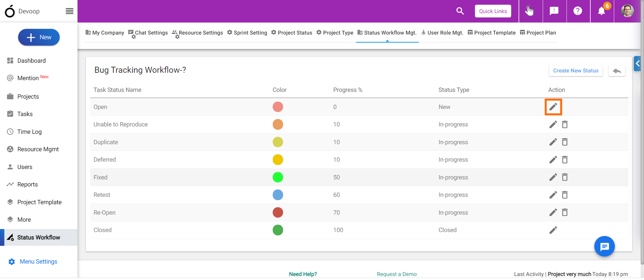Open the User Role Mgt. tab
Screen dimensions: 644x280
(442, 33)
